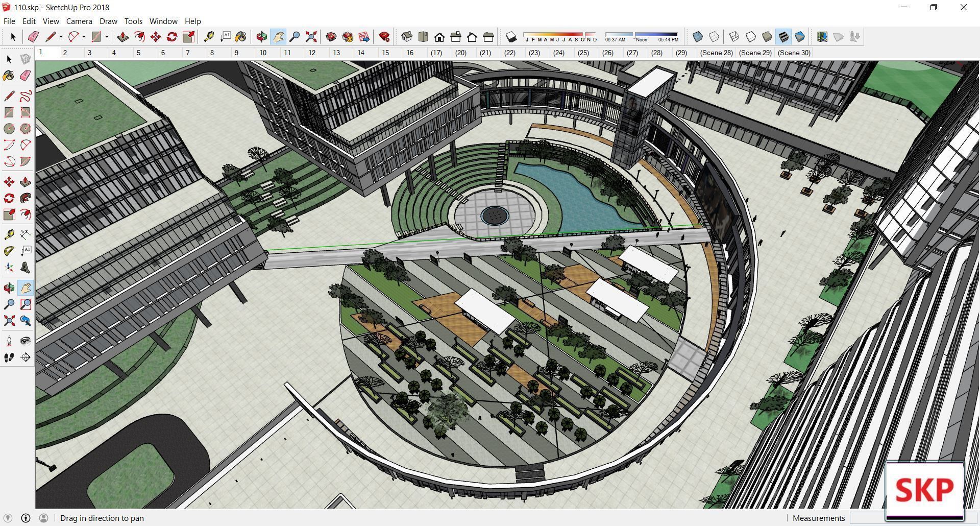Click the Zoom magnifier in top toolbar
This screenshot has height=526, width=980.
coord(295,37)
